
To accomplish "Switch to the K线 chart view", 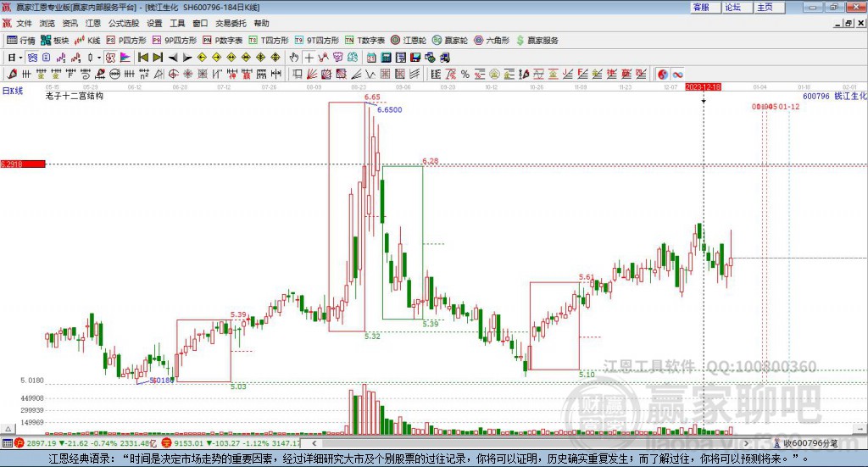I will point(87,41).
